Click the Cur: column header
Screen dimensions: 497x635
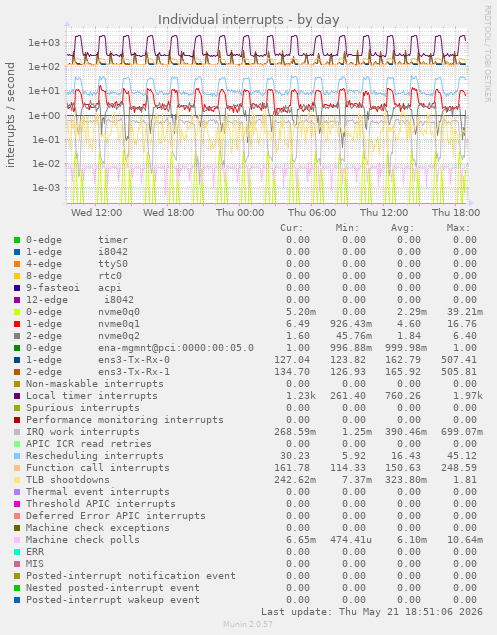click(x=292, y=228)
